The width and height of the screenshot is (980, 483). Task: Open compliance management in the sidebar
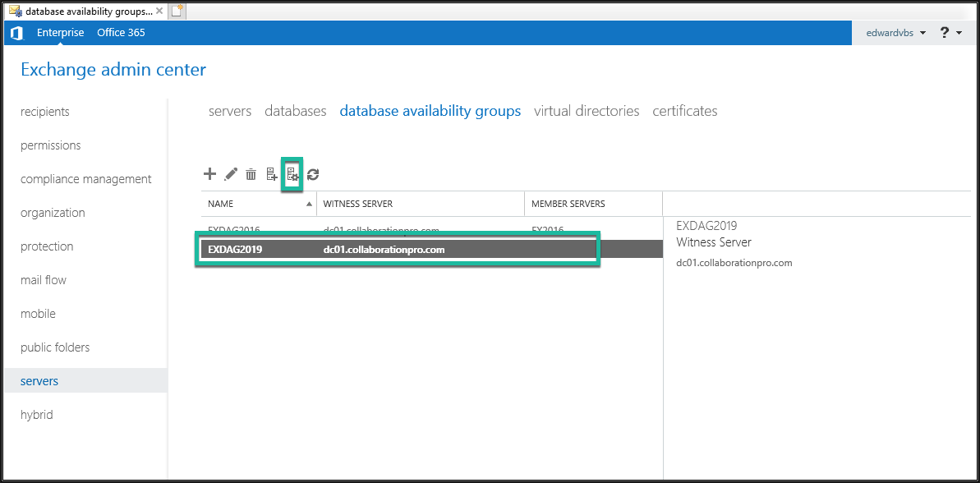click(86, 179)
